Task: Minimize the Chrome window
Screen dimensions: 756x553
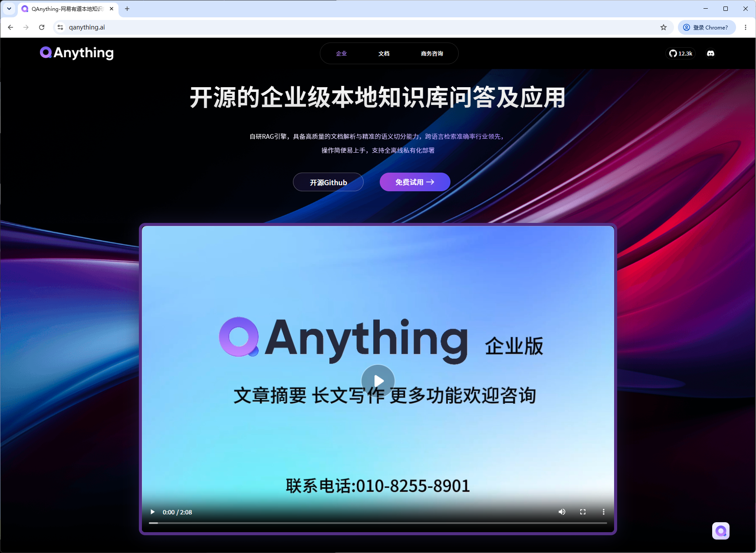Action: coord(706,9)
